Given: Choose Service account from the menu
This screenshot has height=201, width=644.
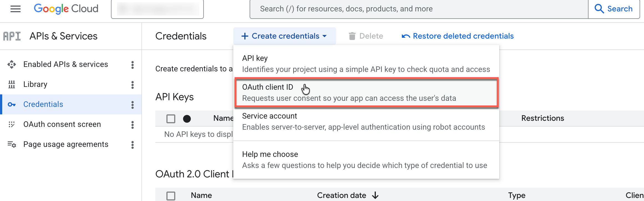Looking at the screenshot, I should [366, 121].
